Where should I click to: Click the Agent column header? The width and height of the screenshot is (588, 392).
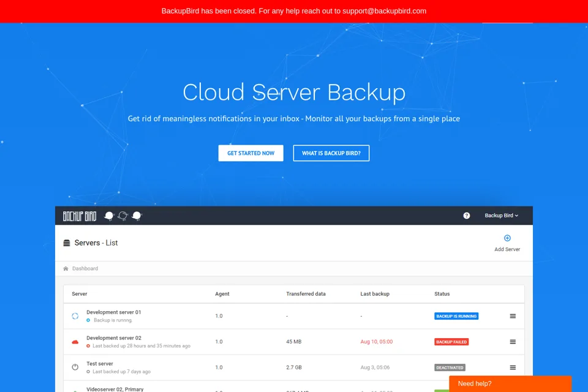coord(222,294)
